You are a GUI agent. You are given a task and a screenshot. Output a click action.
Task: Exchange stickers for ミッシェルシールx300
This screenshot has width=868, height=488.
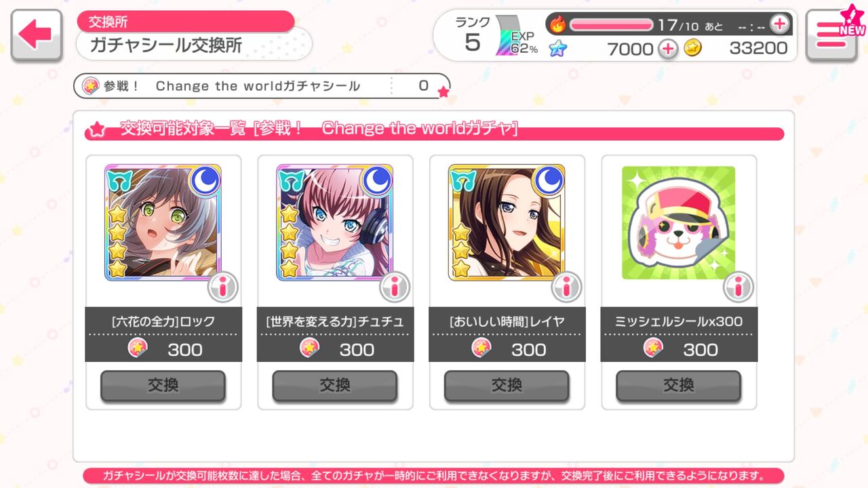point(678,386)
